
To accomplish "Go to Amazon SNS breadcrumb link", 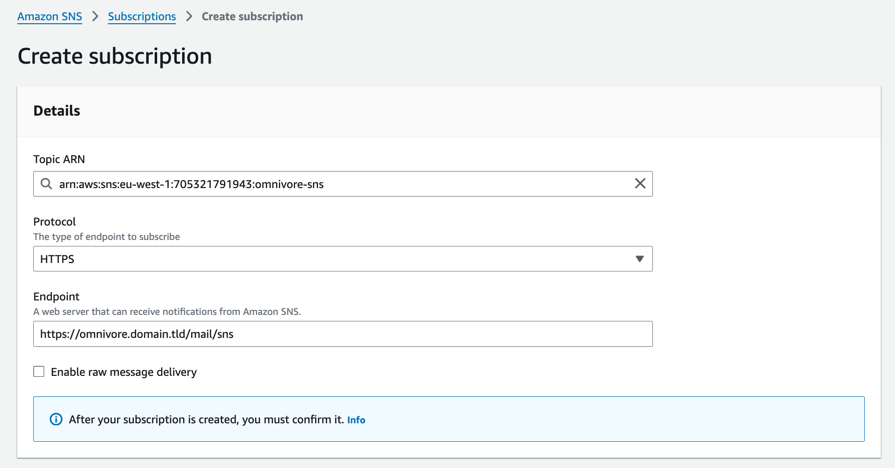I will 49,17.
